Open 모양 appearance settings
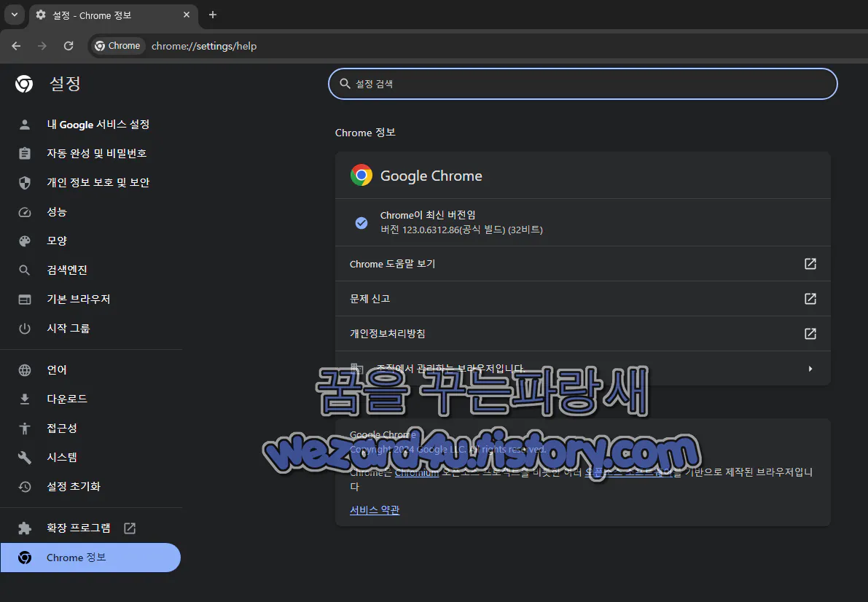The image size is (868, 602). point(56,241)
